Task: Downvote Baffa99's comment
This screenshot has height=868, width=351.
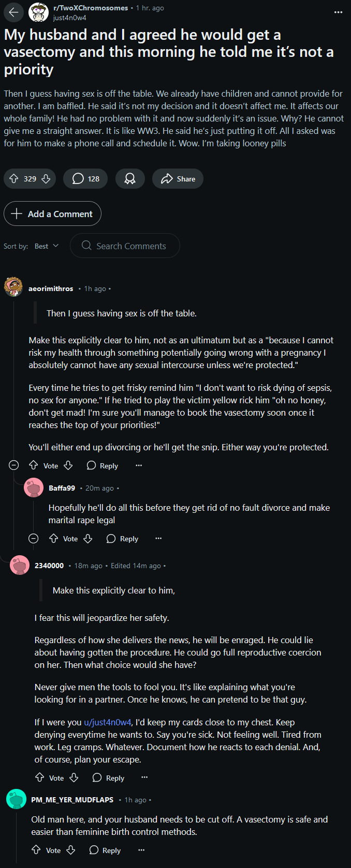Action: (88, 539)
